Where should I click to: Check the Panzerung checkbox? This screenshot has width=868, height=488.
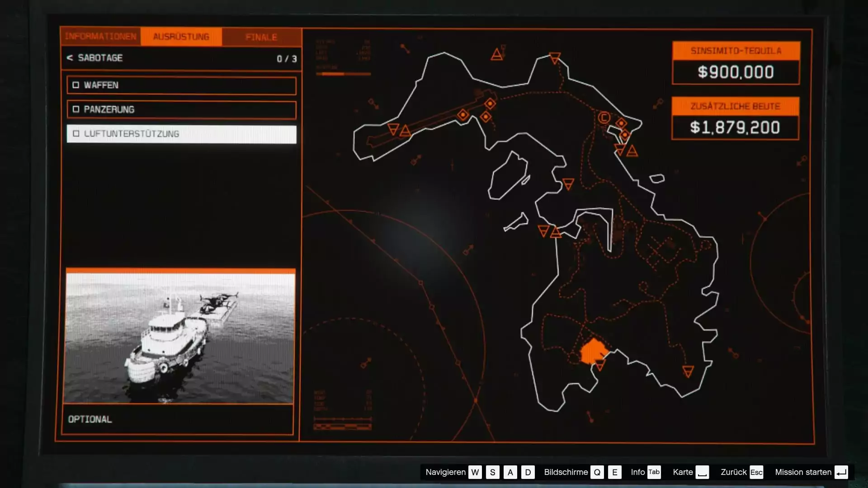point(76,109)
